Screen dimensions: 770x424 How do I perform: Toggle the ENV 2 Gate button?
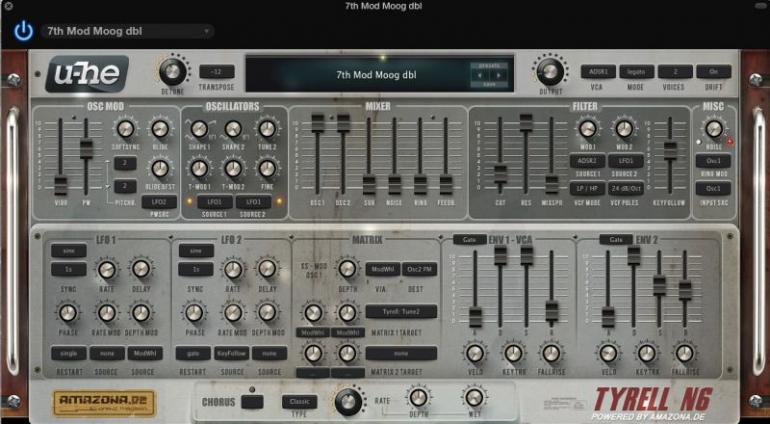coord(616,239)
